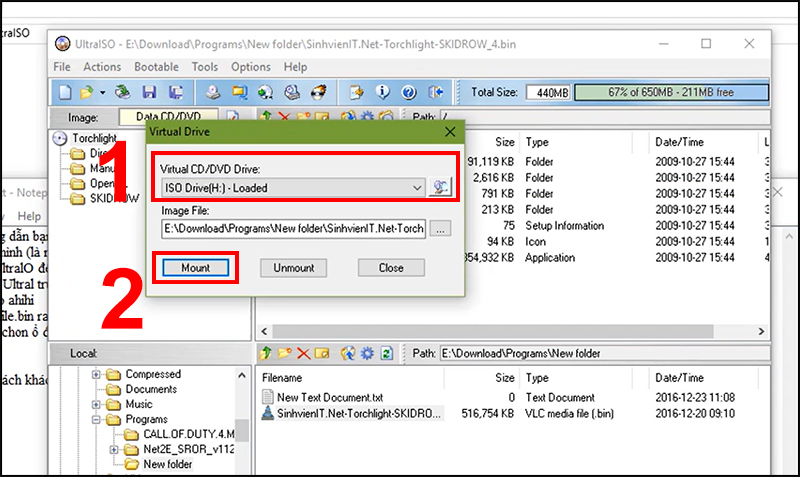Open the Actions menu
Image resolution: width=800 pixels, height=477 pixels.
[102, 67]
